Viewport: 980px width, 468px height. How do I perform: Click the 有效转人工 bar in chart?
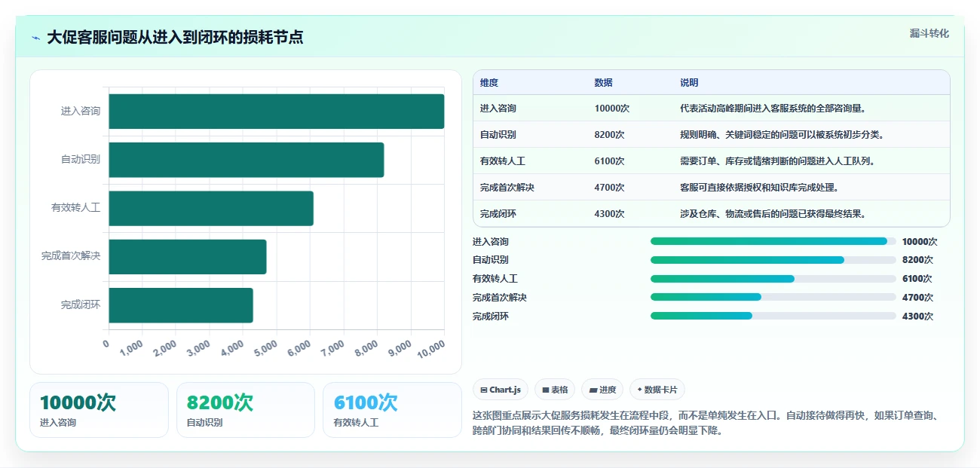(211, 208)
